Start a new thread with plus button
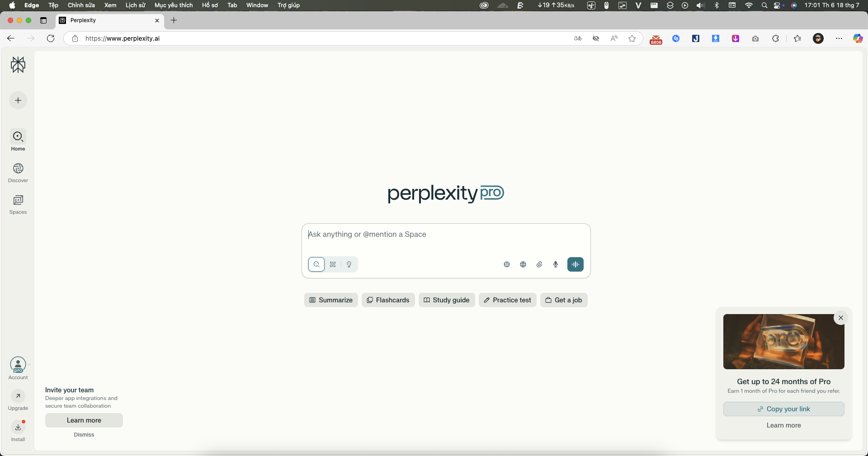868x456 pixels. click(x=18, y=100)
